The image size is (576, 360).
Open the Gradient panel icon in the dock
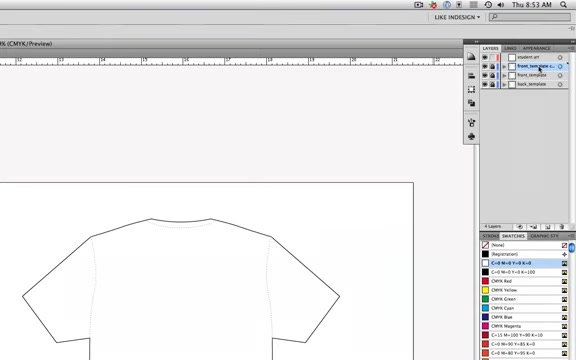coord(471,57)
